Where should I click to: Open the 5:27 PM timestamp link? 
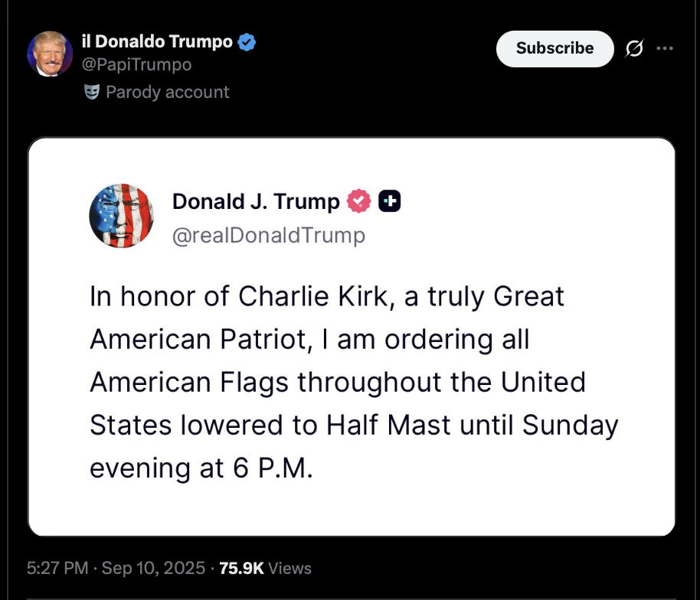coord(55,568)
